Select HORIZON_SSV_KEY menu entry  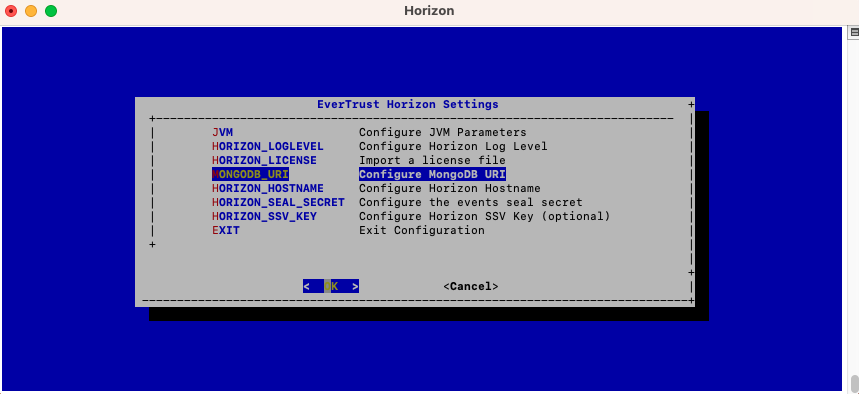tap(264, 216)
